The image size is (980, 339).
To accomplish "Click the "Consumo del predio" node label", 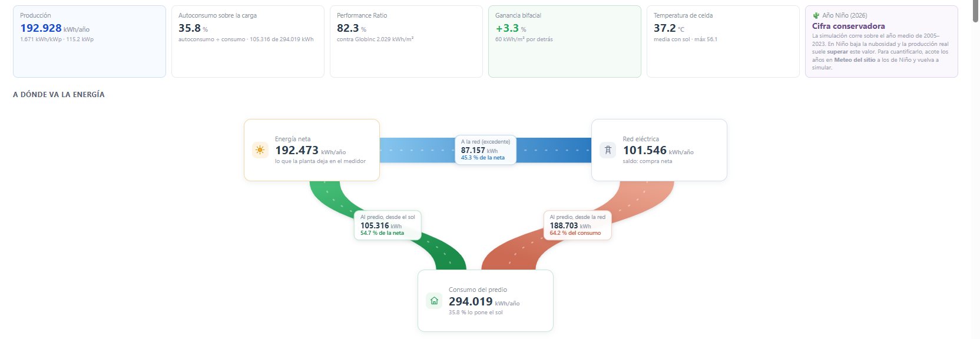I will tap(478, 290).
